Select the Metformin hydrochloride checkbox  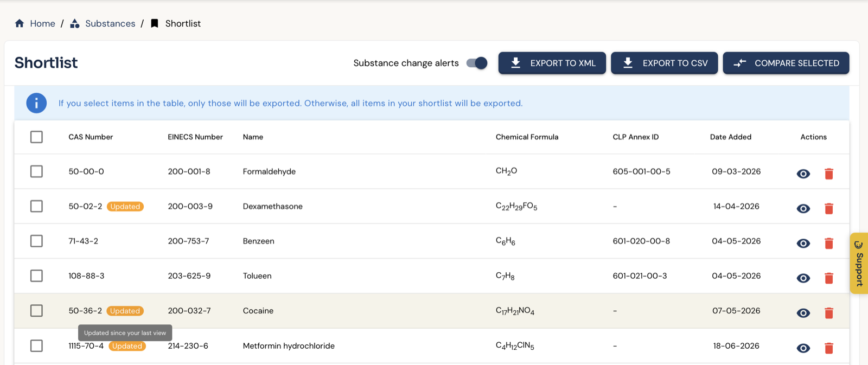pyautogui.click(x=36, y=345)
